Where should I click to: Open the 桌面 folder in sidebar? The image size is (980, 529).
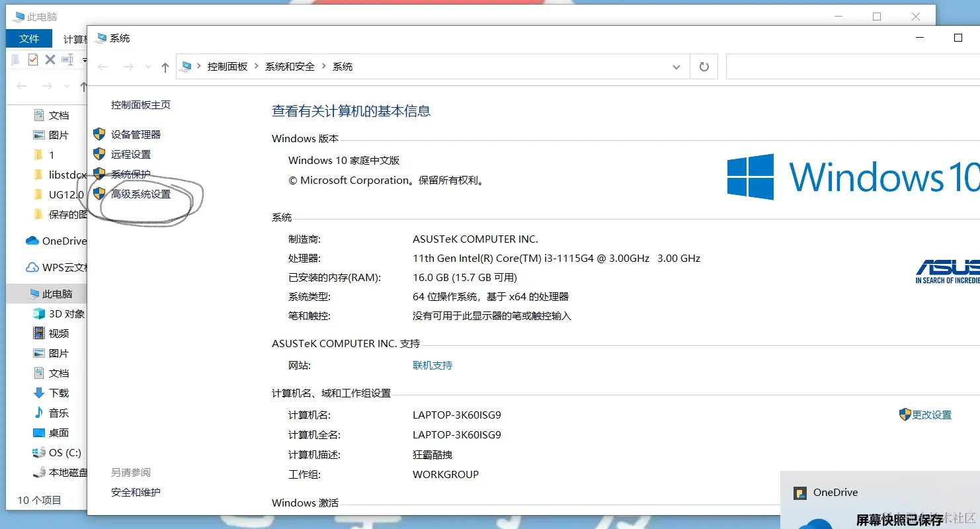51,432
